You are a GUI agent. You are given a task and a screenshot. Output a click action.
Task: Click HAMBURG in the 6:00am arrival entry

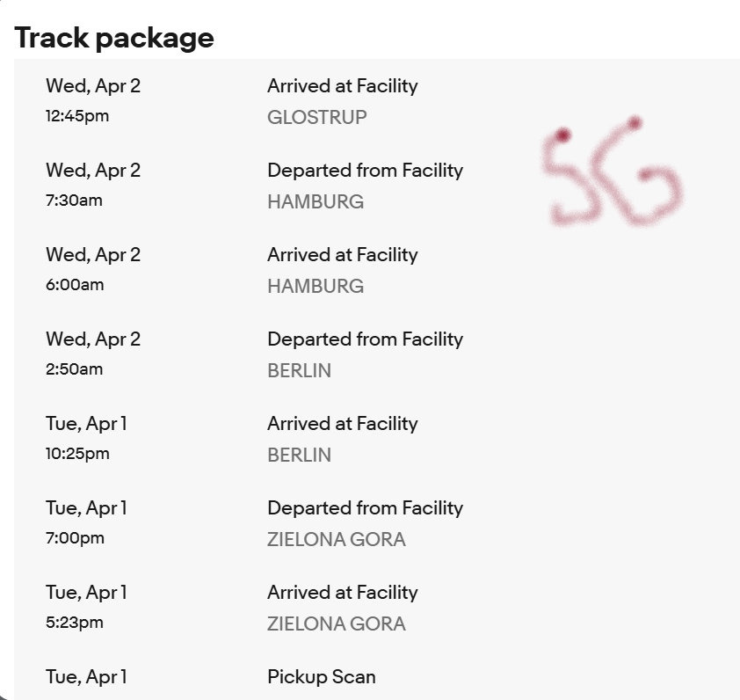pyautogui.click(x=315, y=286)
